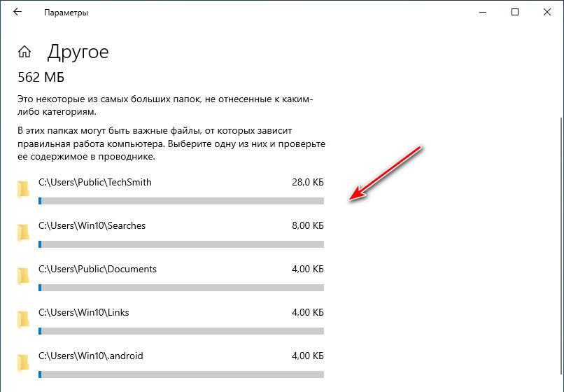
Task: Open C:\Users\Public\Documents folder entry
Action: tap(171, 278)
